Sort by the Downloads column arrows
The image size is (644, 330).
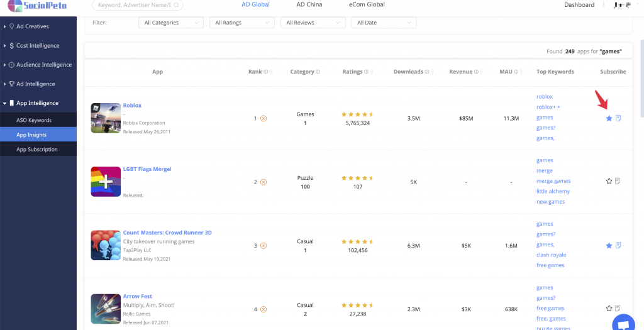(432, 72)
